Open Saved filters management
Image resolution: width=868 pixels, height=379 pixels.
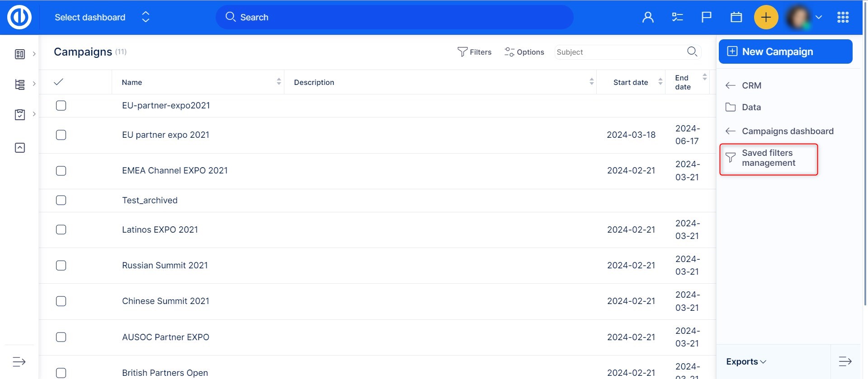pyautogui.click(x=768, y=158)
